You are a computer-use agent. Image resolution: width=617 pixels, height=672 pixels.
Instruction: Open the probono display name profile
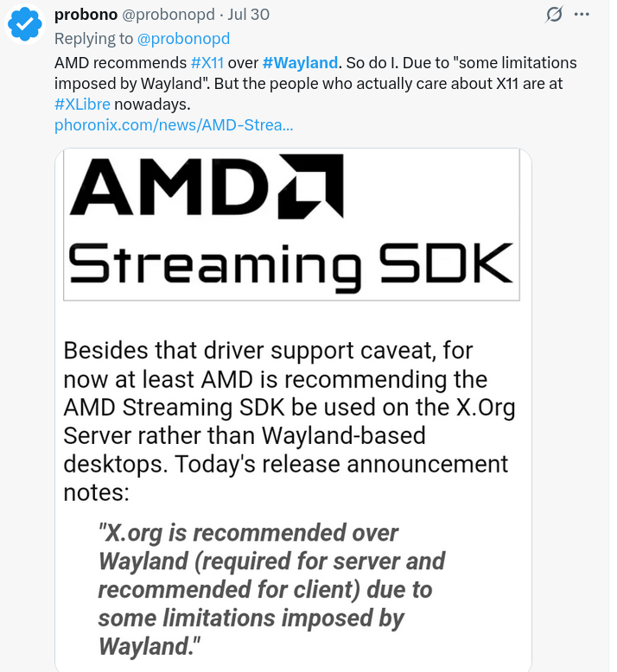(86, 15)
